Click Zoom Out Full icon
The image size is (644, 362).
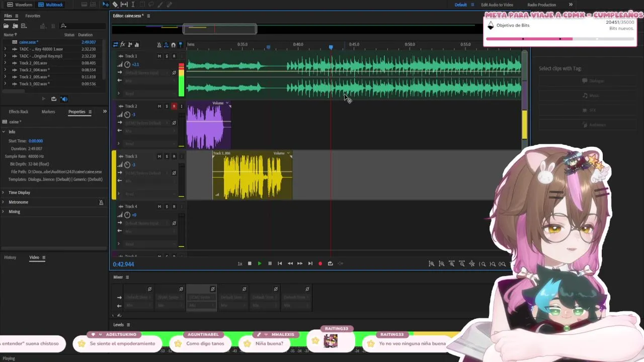coord(471,264)
